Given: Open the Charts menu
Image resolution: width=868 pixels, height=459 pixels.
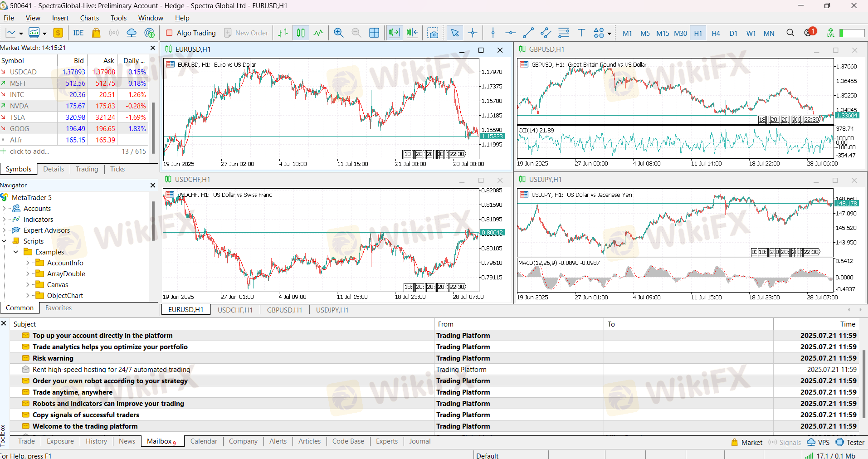Looking at the screenshot, I should tap(89, 18).
